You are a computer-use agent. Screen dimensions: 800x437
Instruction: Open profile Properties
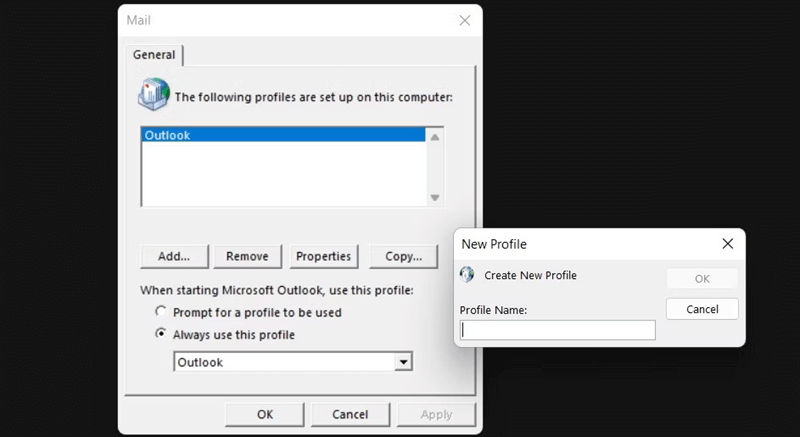click(x=323, y=256)
